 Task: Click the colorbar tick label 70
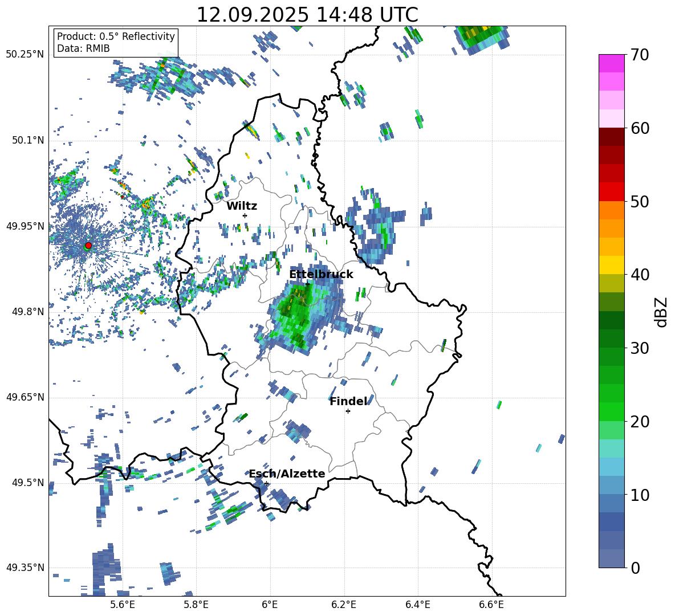[x=640, y=55]
